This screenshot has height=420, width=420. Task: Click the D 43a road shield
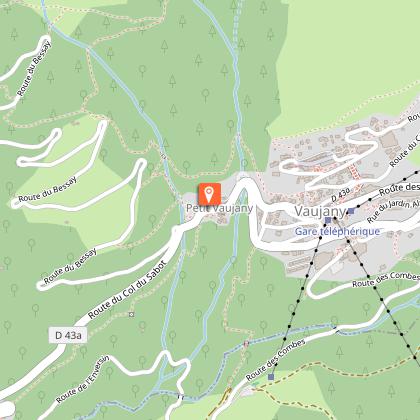pos(68,335)
